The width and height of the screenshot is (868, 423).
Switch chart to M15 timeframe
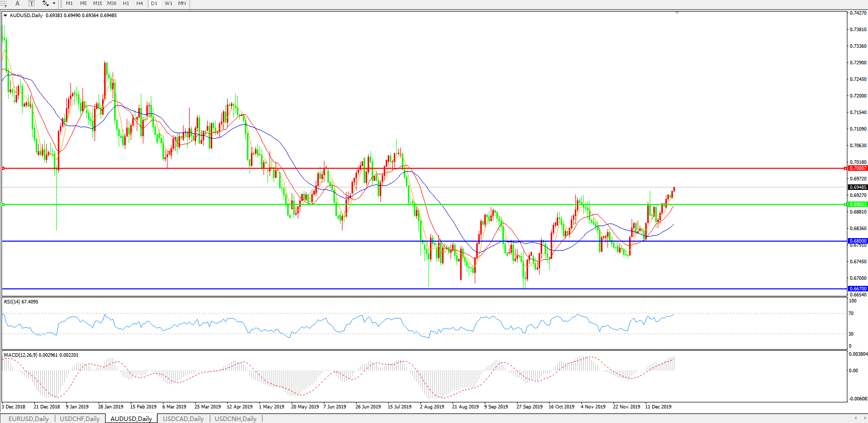click(x=98, y=4)
